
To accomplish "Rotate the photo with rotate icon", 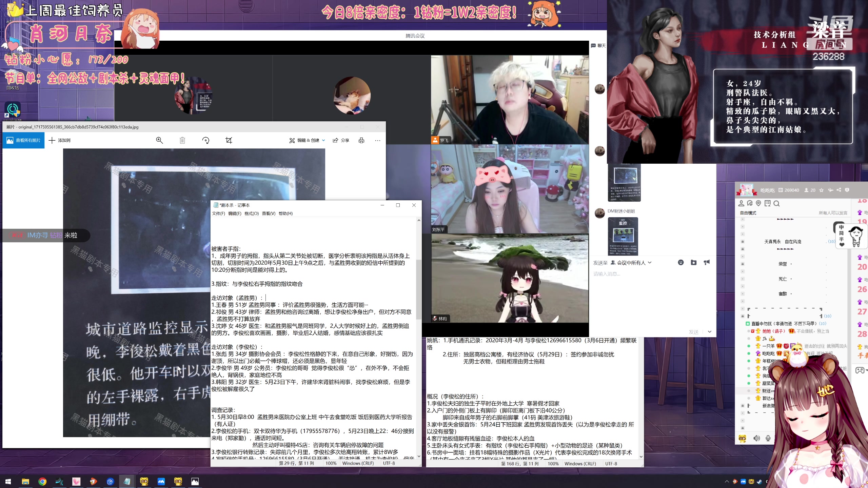I will point(205,140).
